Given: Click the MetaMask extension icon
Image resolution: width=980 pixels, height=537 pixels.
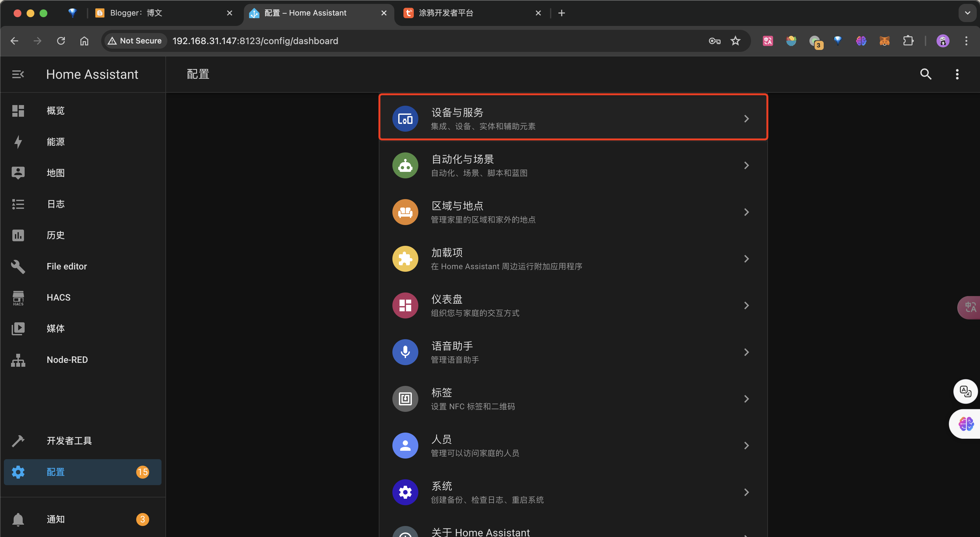Looking at the screenshot, I should tap(885, 41).
